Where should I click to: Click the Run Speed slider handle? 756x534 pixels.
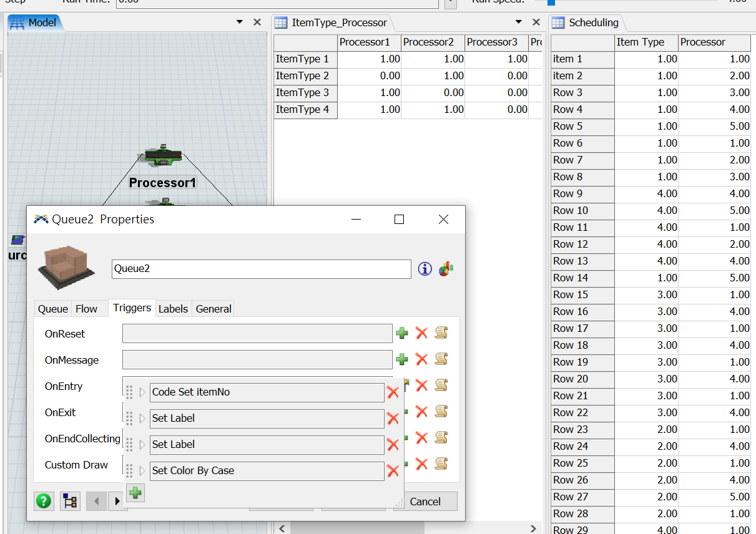pos(551,2)
